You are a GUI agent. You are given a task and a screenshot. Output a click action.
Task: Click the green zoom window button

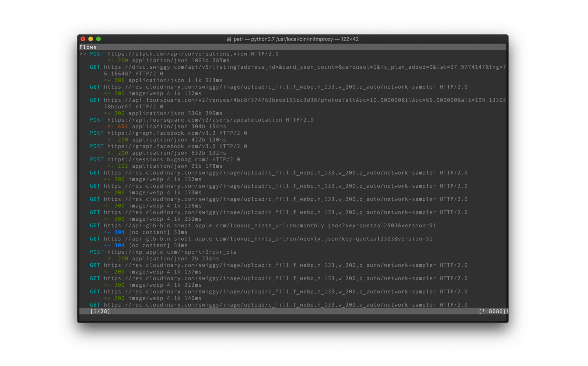(x=98, y=39)
